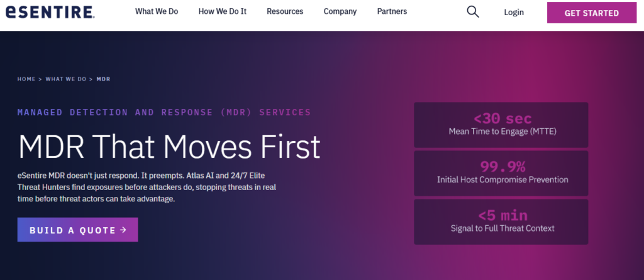644x280 pixels.
Task: Click the Get Started button
Action: tap(591, 13)
